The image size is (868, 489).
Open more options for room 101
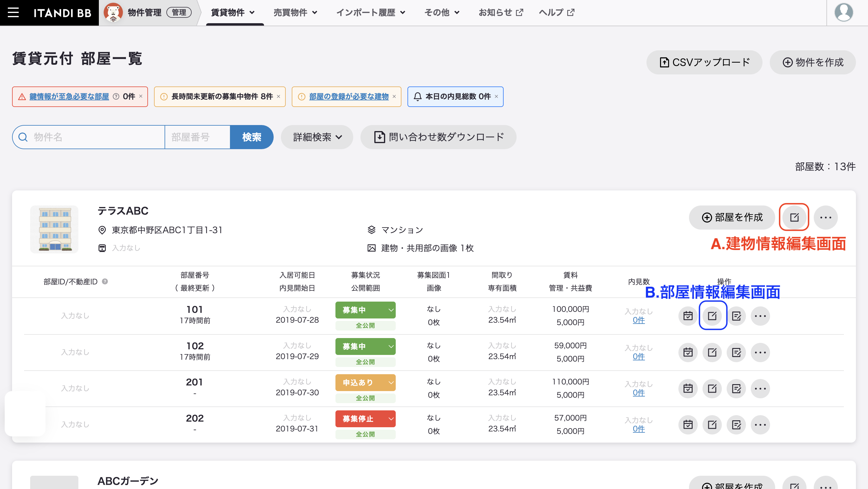760,316
